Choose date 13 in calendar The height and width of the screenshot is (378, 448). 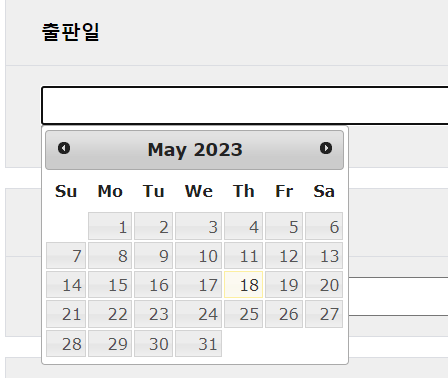pyautogui.click(x=324, y=255)
